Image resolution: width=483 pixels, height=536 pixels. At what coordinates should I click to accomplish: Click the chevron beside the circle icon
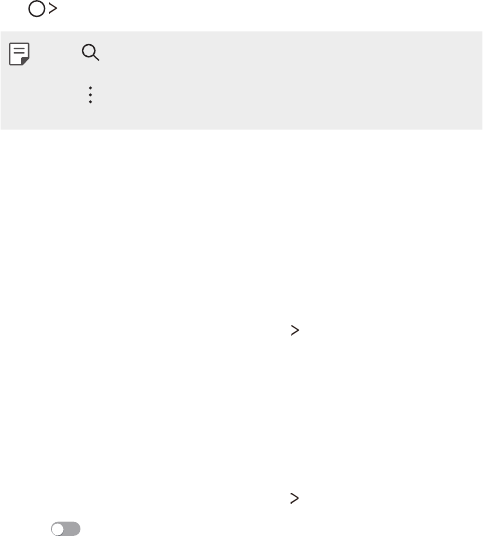click(x=53, y=9)
